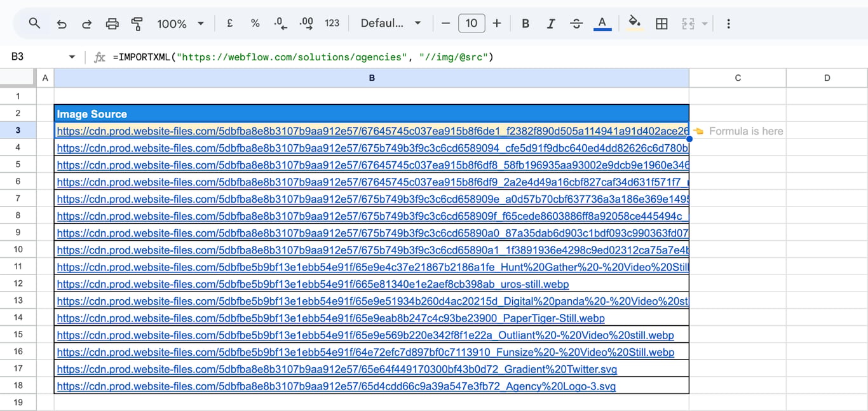Redo the last undone action
Viewport: 868px width, 411px height.
tap(86, 24)
